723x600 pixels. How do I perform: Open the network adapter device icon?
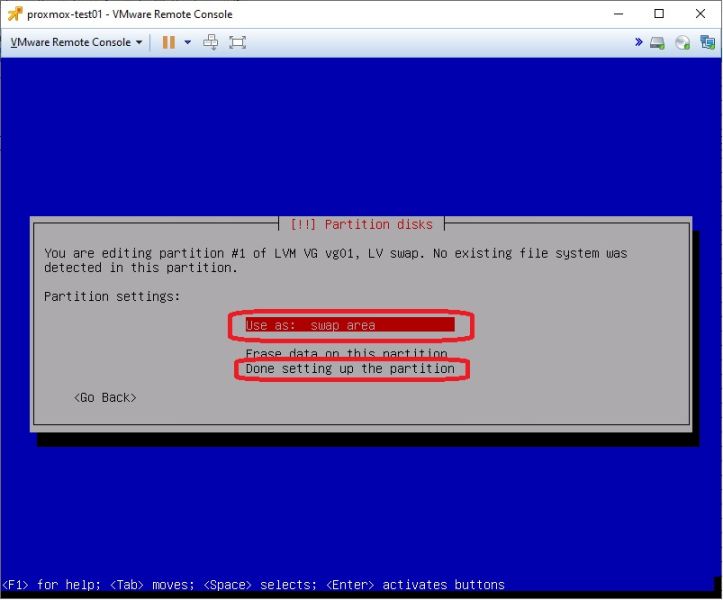pos(707,42)
